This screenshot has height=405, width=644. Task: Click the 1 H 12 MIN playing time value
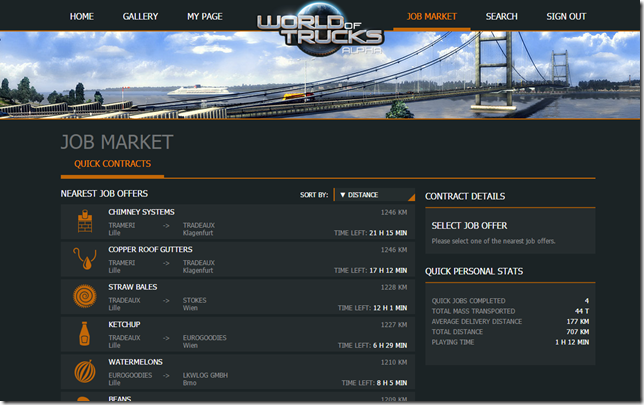coord(572,342)
